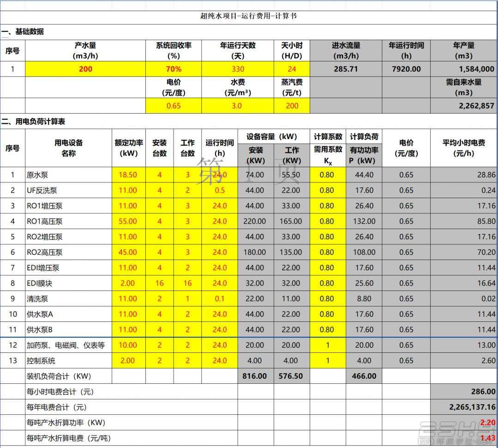Click the 产水量 value cell 200
This screenshot has height=448, width=498.
click(x=85, y=69)
